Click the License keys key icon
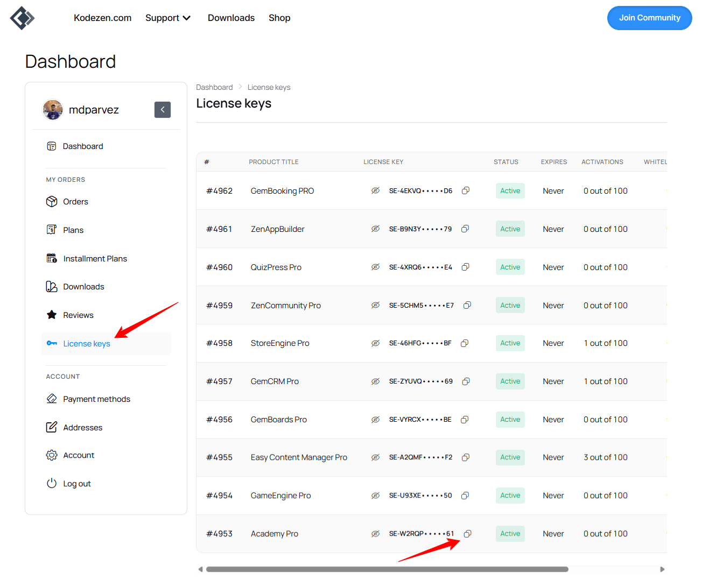Screen dimensions: 702x588 tap(52, 343)
